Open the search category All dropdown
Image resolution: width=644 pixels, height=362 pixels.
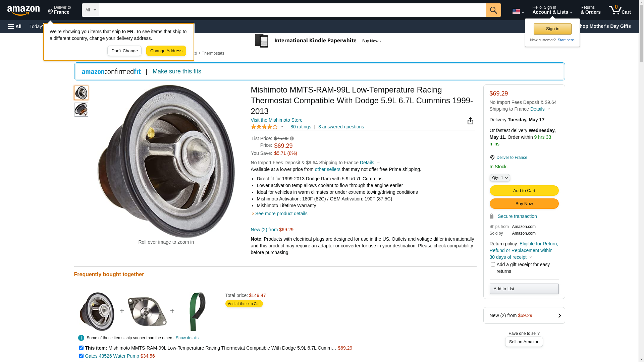[x=90, y=10]
